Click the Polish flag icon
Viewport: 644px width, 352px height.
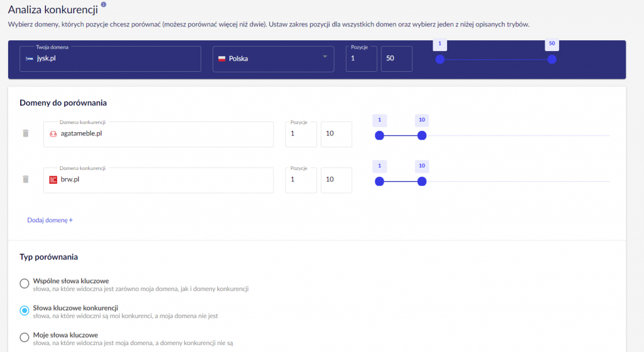pyautogui.click(x=221, y=59)
